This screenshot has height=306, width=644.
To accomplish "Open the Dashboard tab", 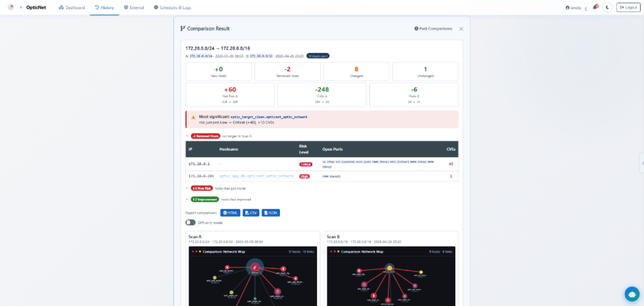I will click(x=72, y=7).
